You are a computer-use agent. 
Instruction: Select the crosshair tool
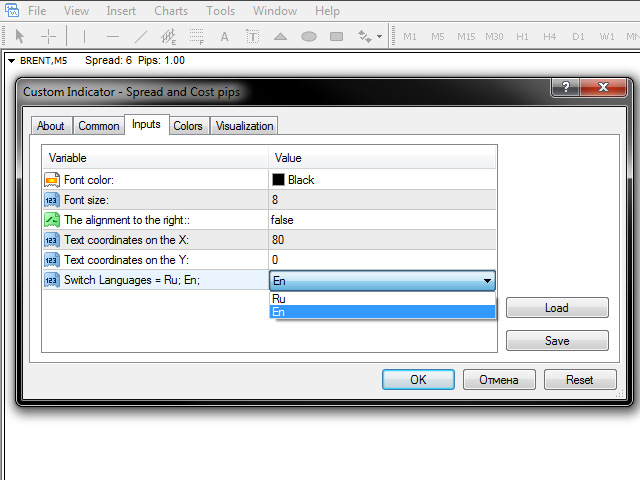47,37
